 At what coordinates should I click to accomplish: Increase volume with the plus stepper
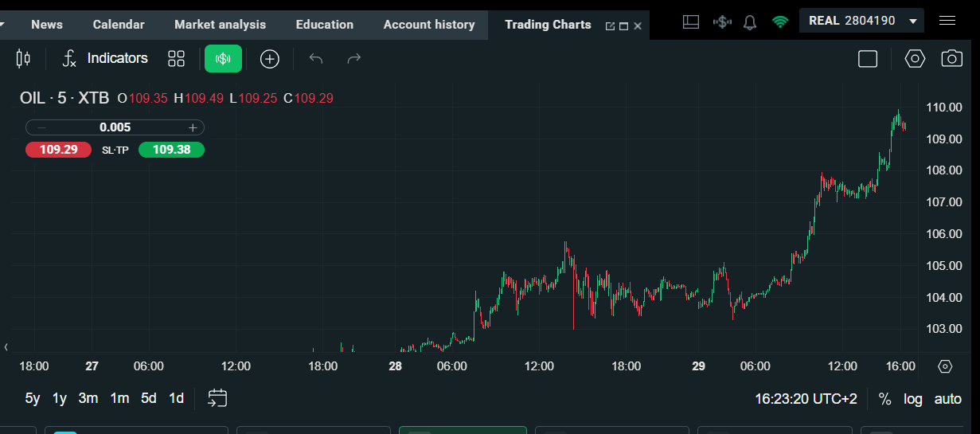[192, 127]
